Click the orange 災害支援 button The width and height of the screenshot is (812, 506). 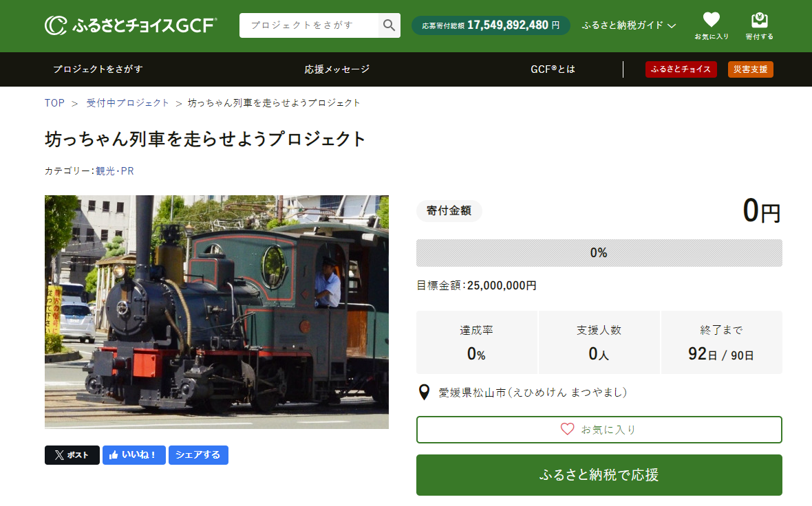[x=750, y=69]
